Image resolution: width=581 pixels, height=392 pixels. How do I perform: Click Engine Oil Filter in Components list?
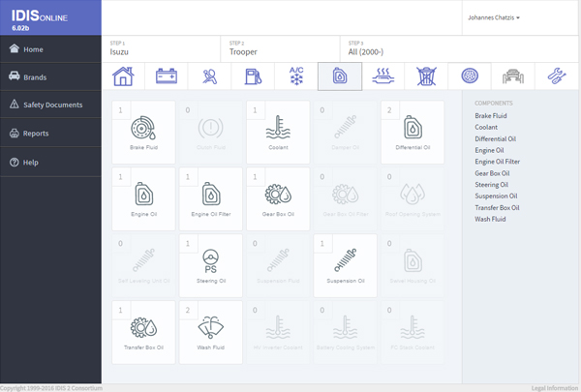498,162
